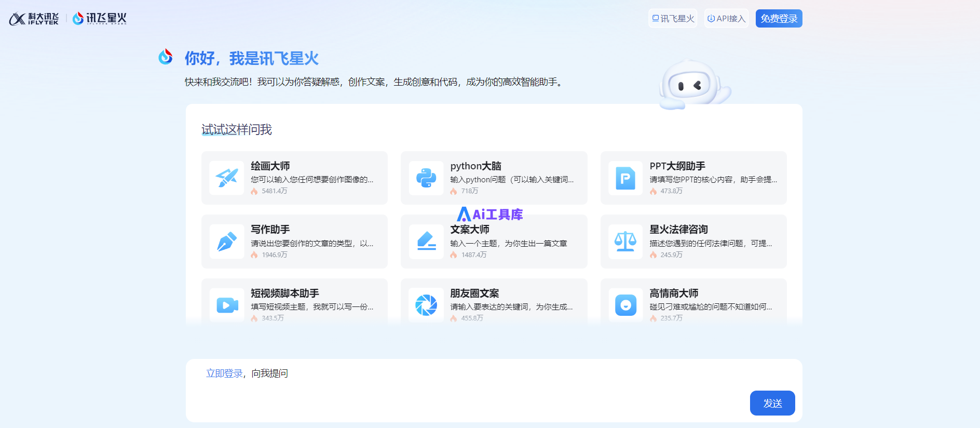Select the PPT大纲助手 card title
Image resolution: width=980 pixels, height=428 pixels.
677,166
